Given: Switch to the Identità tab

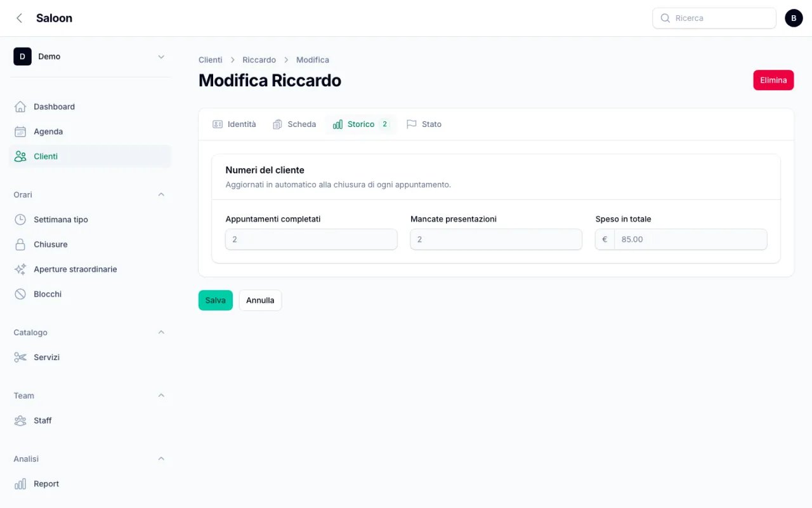Looking at the screenshot, I should (235, 124).
